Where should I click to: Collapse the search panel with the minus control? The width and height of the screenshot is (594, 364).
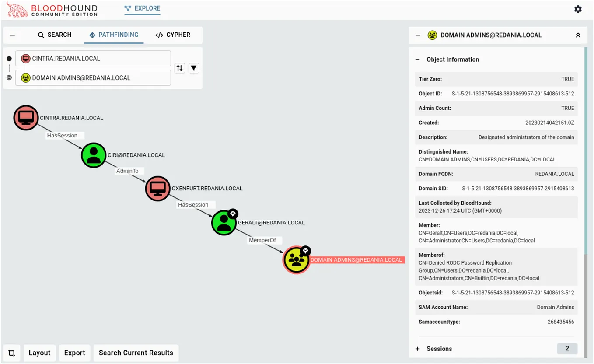12,35
